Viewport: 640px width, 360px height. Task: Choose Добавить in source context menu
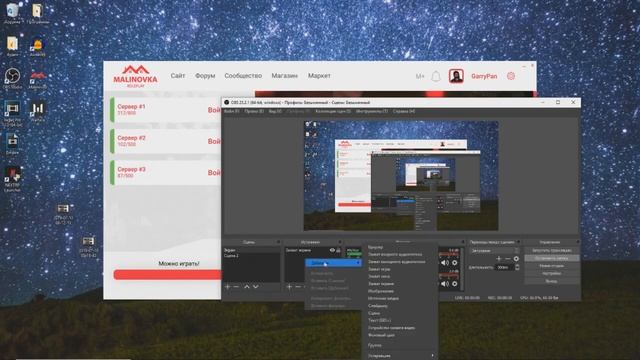point(333,263)
